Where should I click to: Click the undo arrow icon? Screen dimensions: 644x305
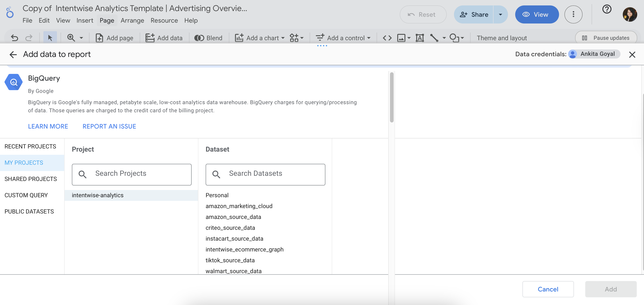pyautogui.click(x=14, y=38)
